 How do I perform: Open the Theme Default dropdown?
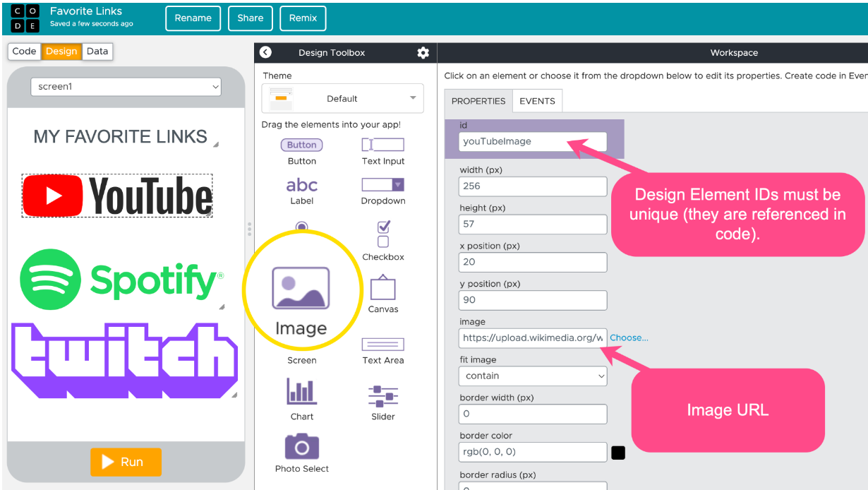pos(342,98)
